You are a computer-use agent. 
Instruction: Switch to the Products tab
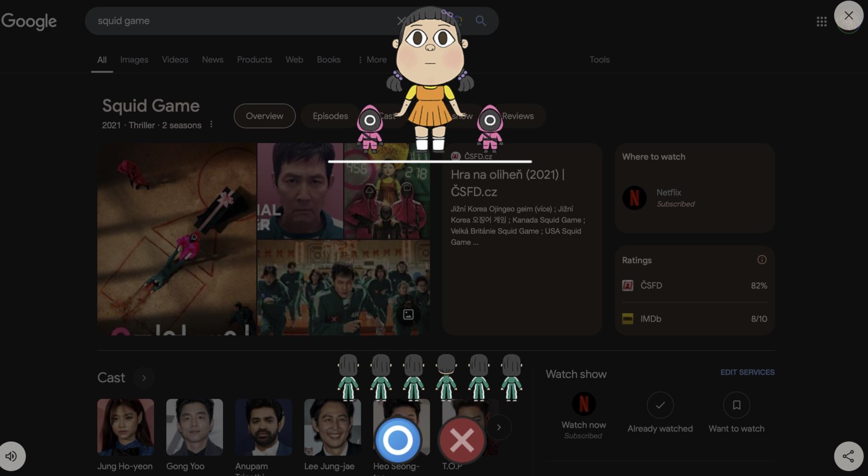point(255,60)
